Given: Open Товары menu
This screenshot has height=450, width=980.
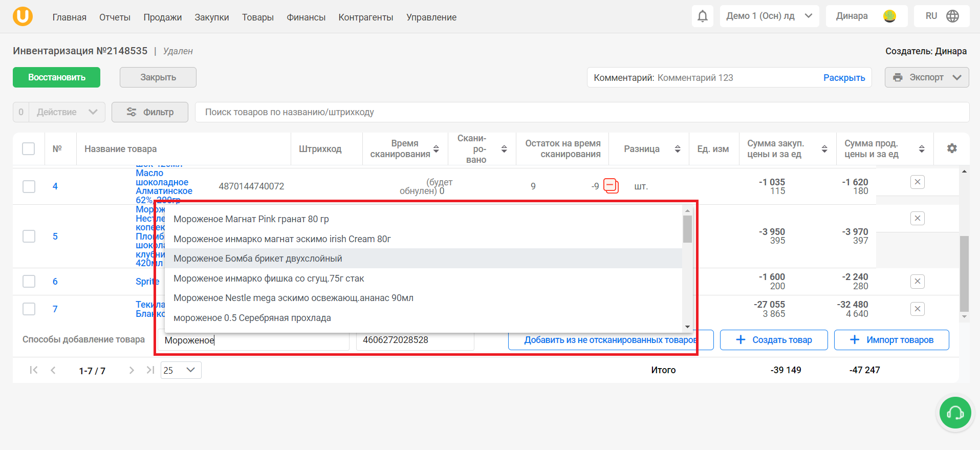Looking at the screenshot, I should click(258, 17).
